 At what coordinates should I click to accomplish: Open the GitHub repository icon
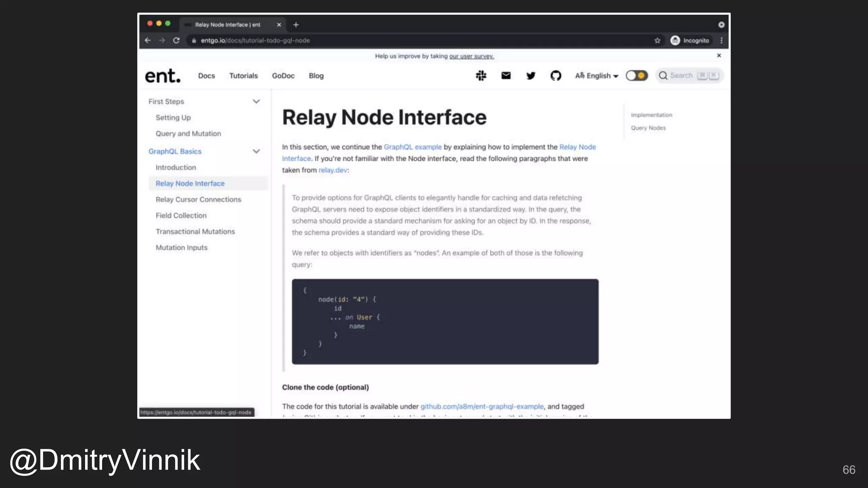tap(556, 76)
